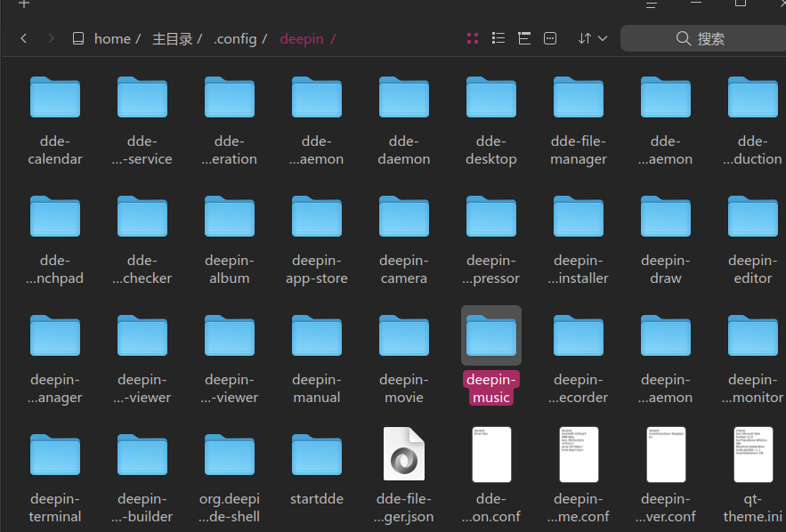The image size is (786, 532).
Task: Select the deepin file ending in me.conf
Action: click(579, 475)
